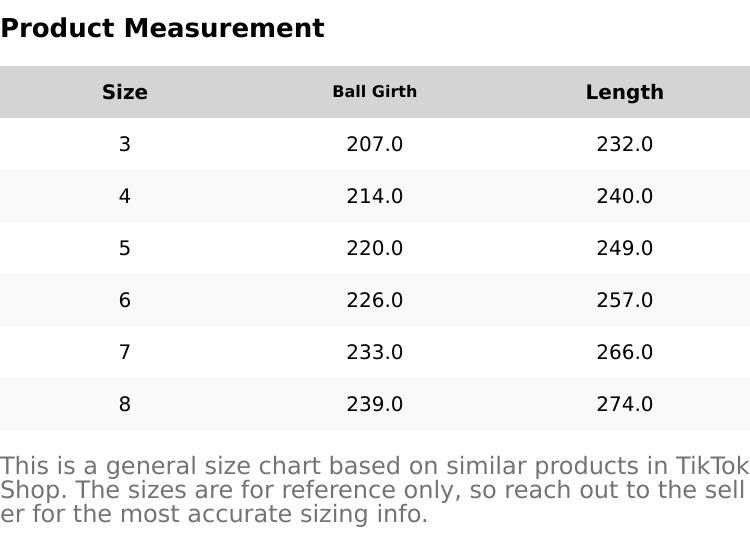
Task: Click the Length column header
Action: [624, 92]
